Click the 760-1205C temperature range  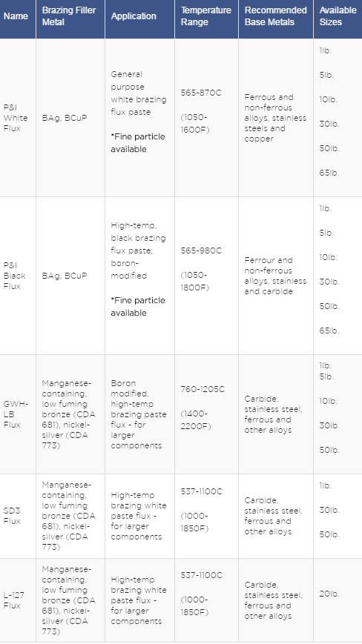203,389
